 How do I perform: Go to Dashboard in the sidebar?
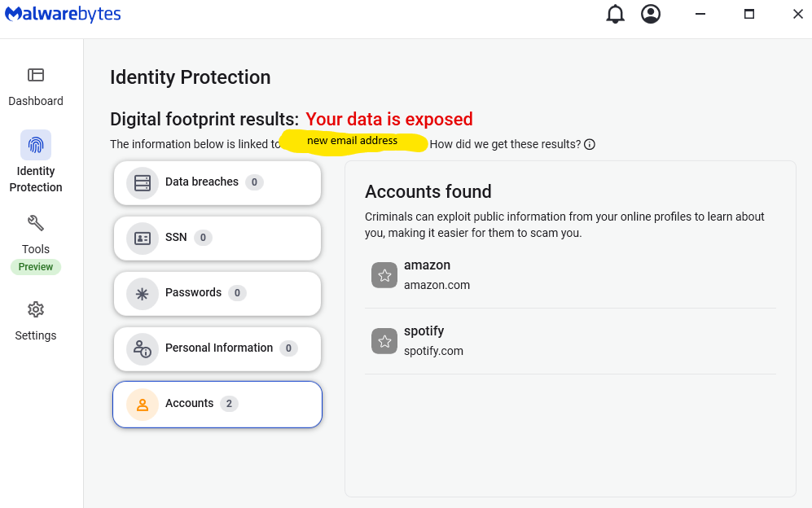[36, 87]
